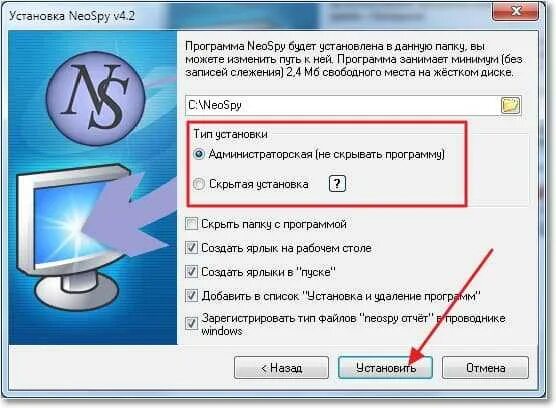Open the folder browse icon beside the install path
556x408 pixels.
point(511,105)
